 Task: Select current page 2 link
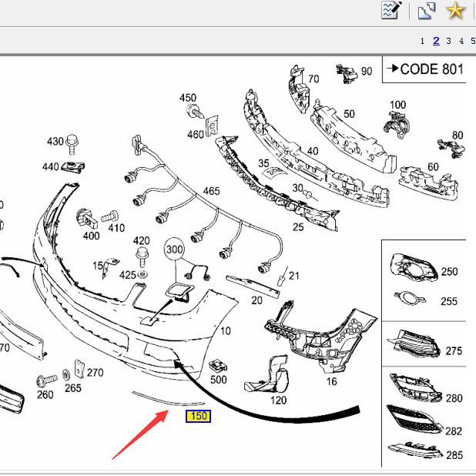(436, 41)
